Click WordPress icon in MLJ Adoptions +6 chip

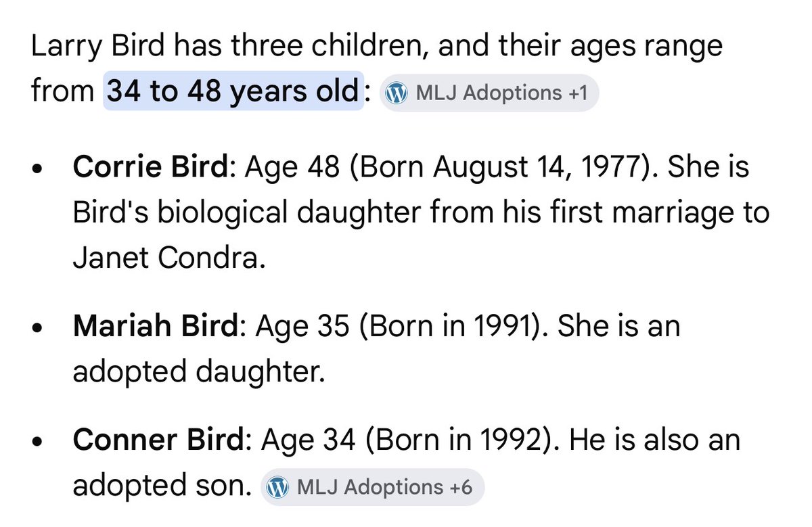[x=277, y=487]
